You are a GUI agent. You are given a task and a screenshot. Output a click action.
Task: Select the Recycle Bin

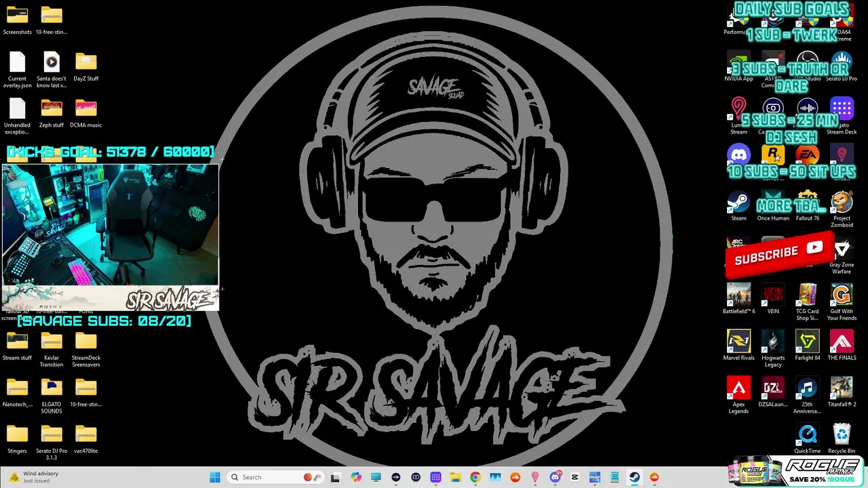click(842, 439)
